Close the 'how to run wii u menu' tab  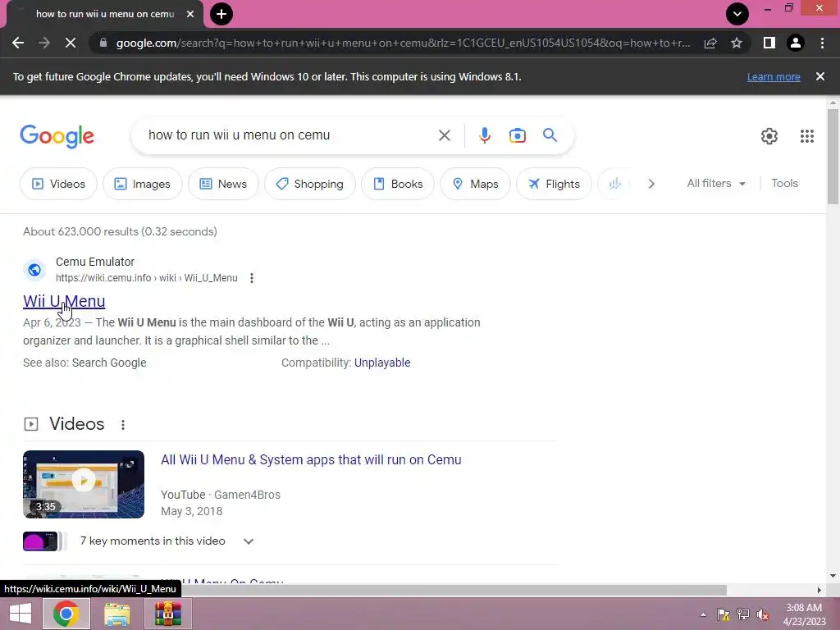coord(190,14)
